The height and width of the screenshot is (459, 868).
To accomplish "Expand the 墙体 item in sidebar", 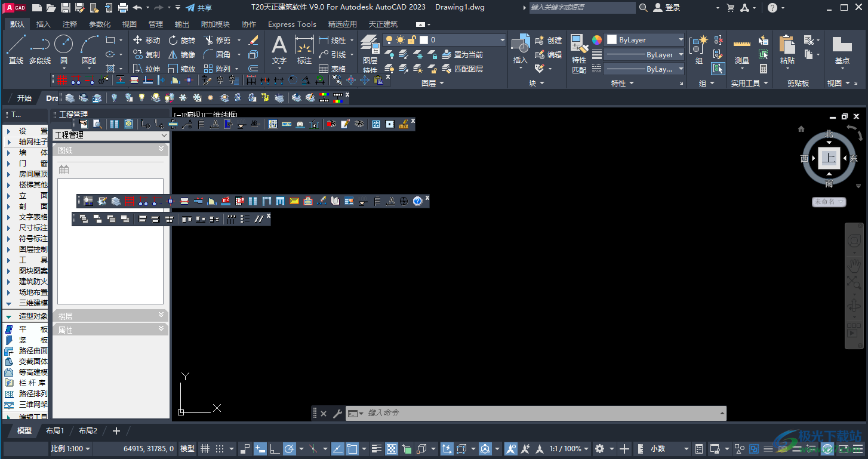I will (27, 153).
